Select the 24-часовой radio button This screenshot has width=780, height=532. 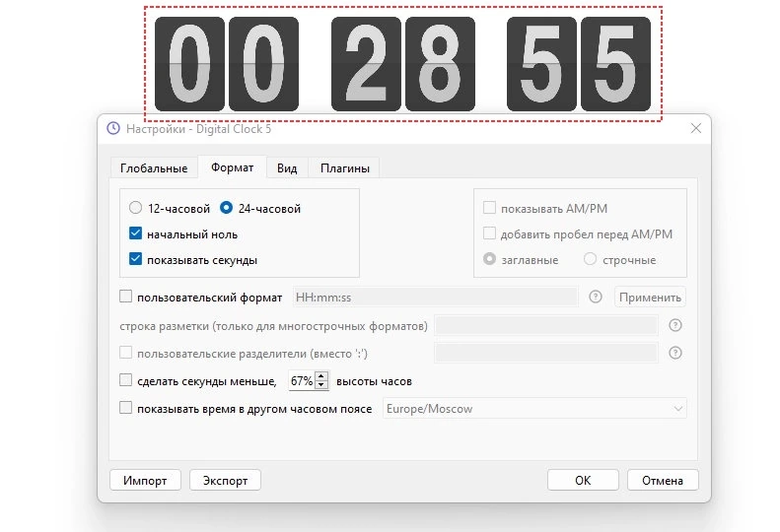226,208
